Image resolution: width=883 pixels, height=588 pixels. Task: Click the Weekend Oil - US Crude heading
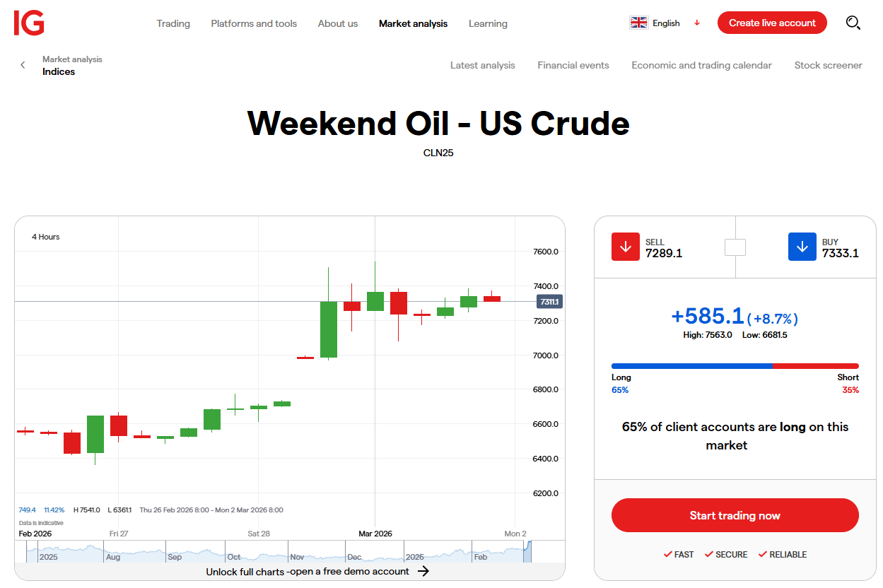(x=438, y=124)
